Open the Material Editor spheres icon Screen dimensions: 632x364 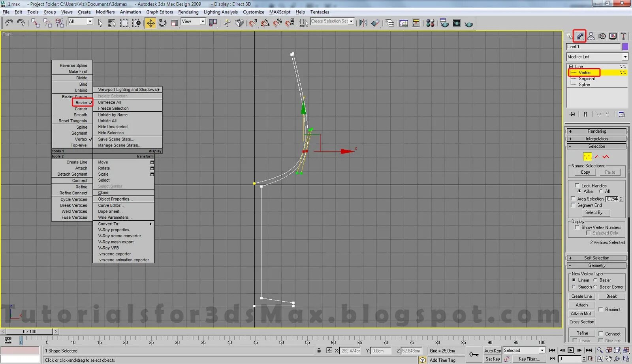[x=430, y=23]
